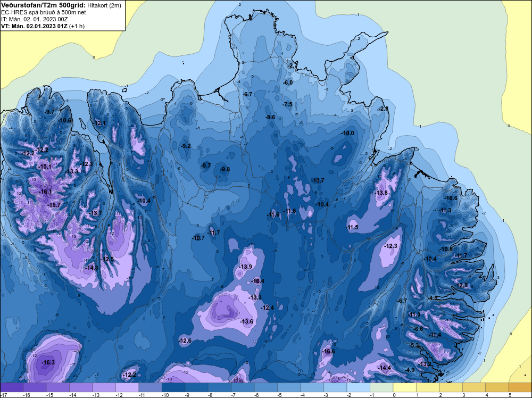532x398 pixels.
Task: Select the -11.4 temperature value
Action: [x=435, y=335]
